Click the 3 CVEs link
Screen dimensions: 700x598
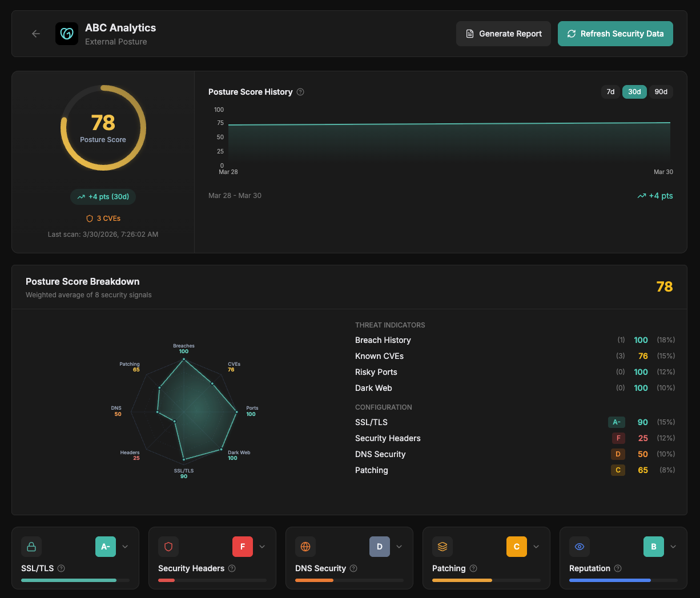pyautogui.click(x=103, y=219)
